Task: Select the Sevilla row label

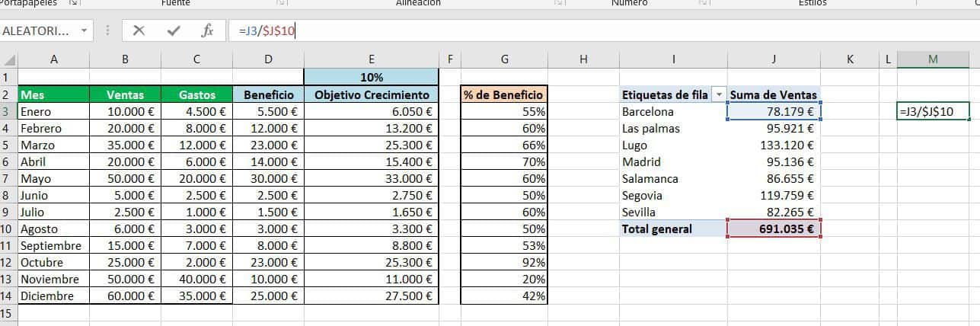Action: [x=674, y=212]
